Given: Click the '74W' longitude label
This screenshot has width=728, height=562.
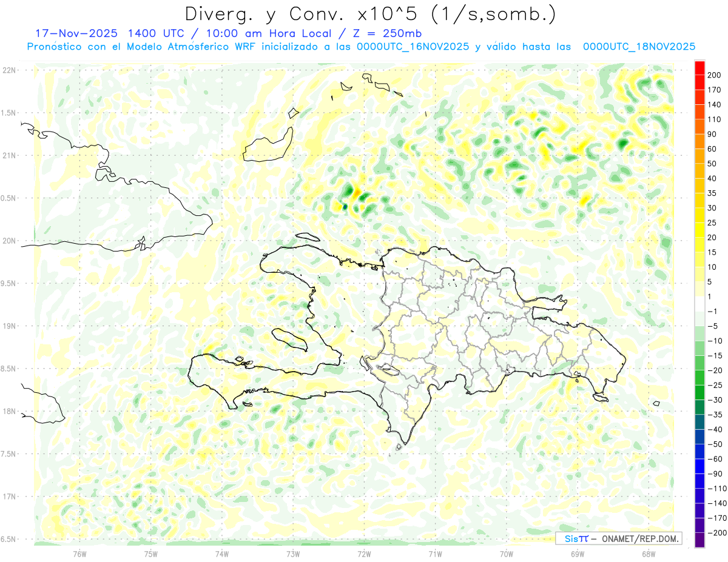Looking at the screenshot, I should [x=222, y=554].
